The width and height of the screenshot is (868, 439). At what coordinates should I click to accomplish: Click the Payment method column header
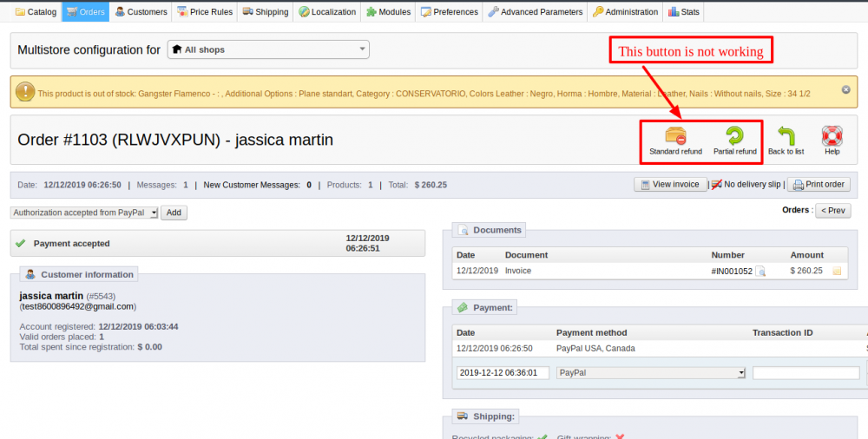pyautogui.click(x=592, y=332)
